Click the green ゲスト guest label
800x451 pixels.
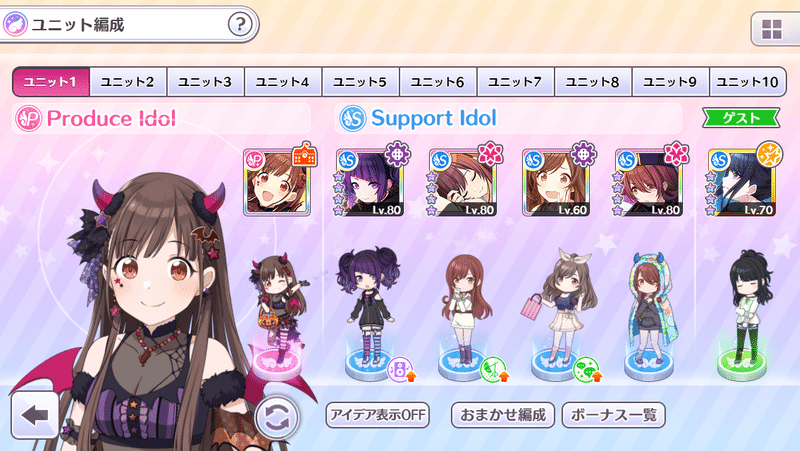tap(741, 118)
